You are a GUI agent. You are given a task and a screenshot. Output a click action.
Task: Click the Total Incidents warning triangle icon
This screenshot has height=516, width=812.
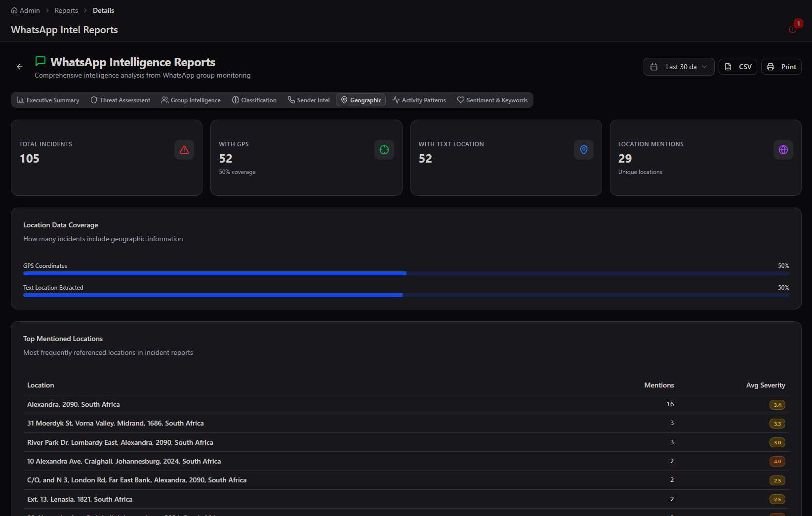[x=184, y=150]
